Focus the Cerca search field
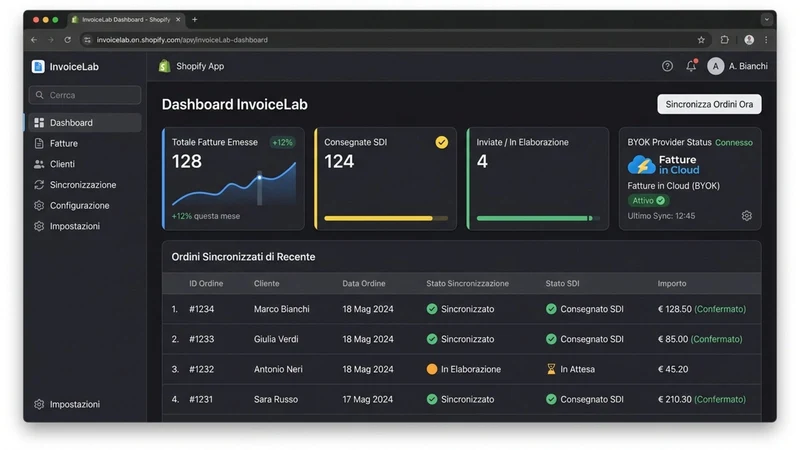This screenshot has height=450, width=800. coord(85,95)
